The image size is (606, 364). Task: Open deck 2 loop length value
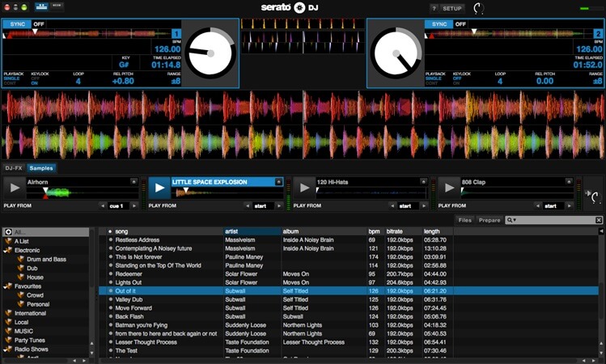pos(500,81)
